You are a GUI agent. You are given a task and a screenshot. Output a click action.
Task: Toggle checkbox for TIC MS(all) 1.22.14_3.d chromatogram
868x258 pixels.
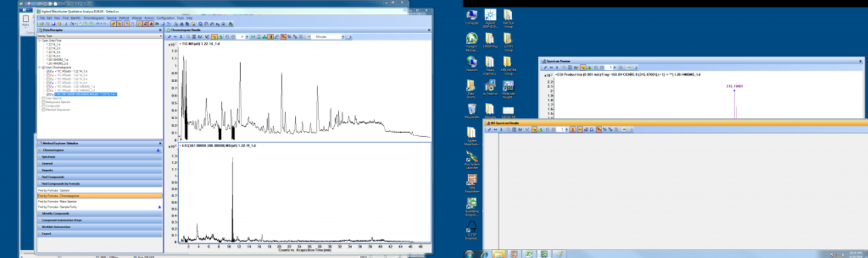(x=48, y=79)
